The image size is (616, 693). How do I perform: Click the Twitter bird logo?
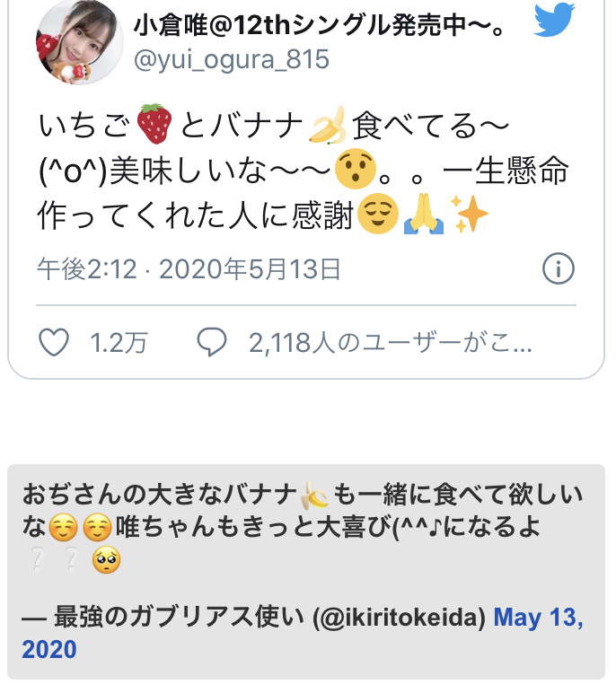[x=554, y=20]
